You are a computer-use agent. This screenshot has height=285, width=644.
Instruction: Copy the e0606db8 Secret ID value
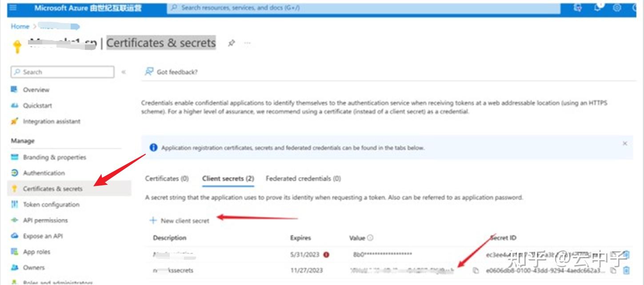(613, 270)
